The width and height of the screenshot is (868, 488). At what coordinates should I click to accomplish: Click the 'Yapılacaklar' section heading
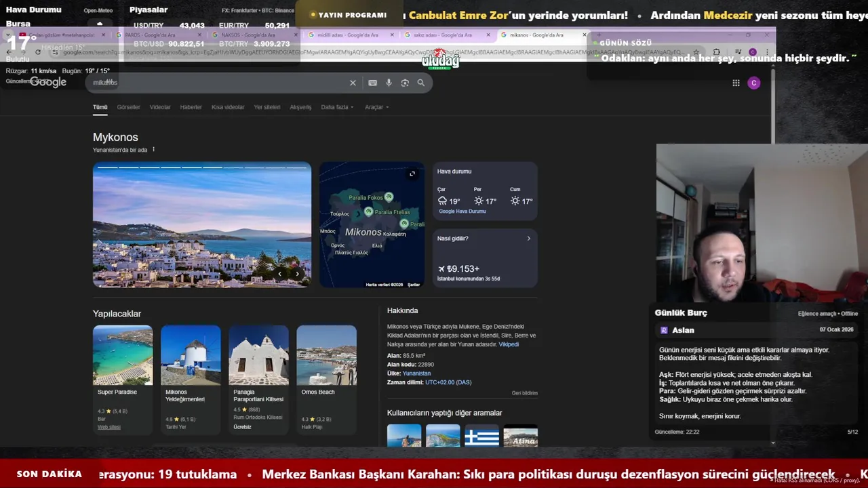(117, 314)
